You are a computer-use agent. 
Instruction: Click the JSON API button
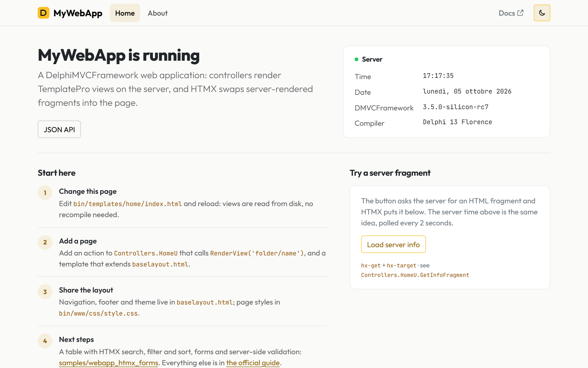pyautogui.click(x=59, y=129)
